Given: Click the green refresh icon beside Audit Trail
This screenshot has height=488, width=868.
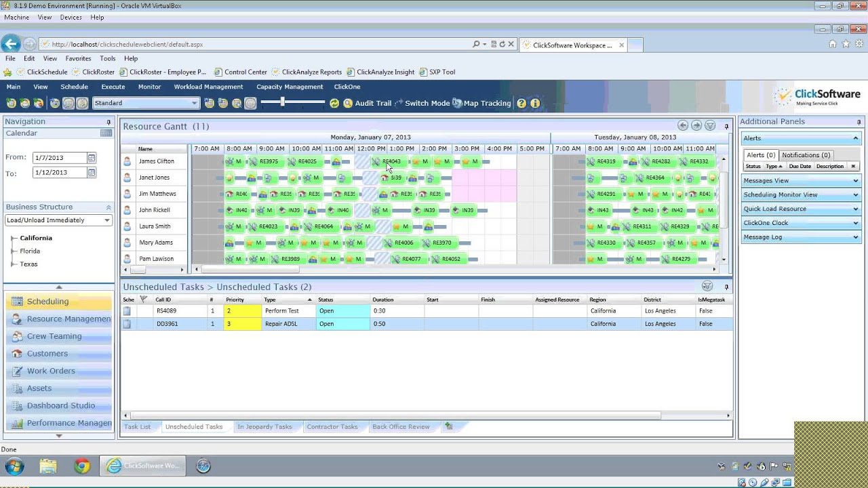Looking at the screenshot, I should [x=334, y=103].
